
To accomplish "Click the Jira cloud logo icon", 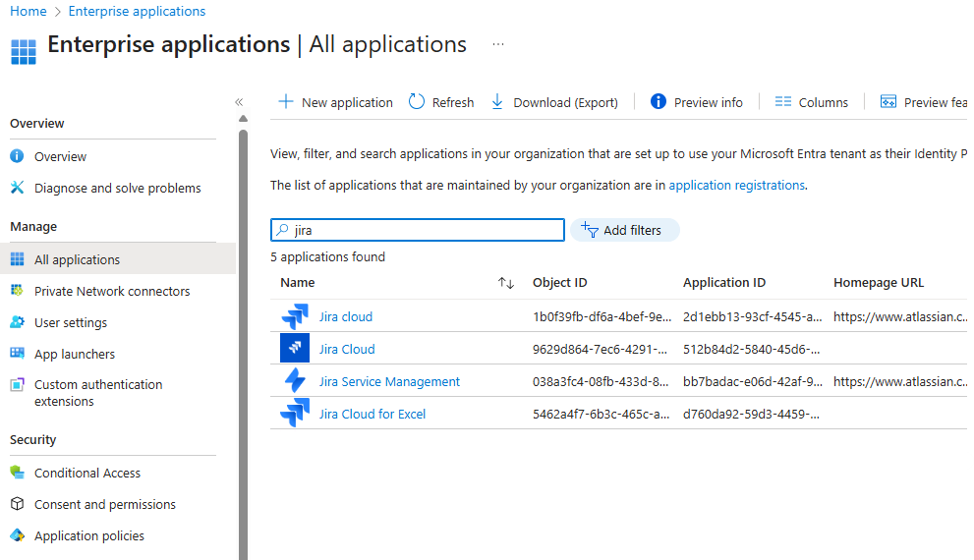I will (x=295, y=316).
